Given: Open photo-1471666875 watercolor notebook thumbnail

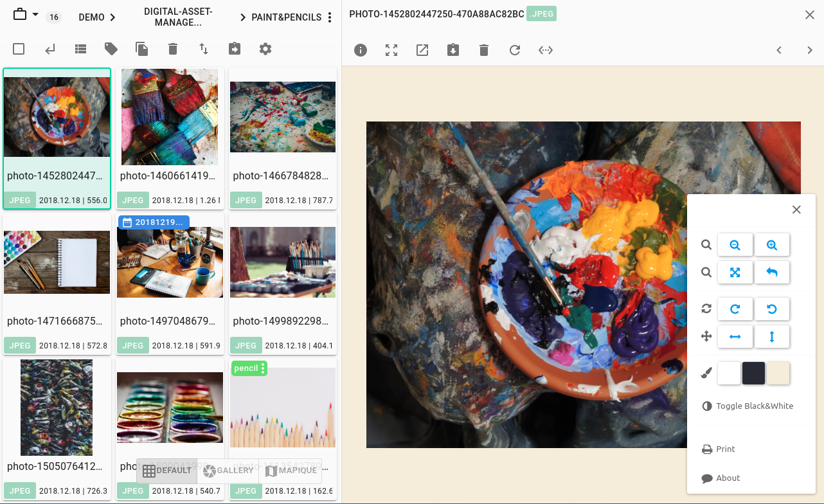Looking at the screenshot, I should tap(57, 262).
